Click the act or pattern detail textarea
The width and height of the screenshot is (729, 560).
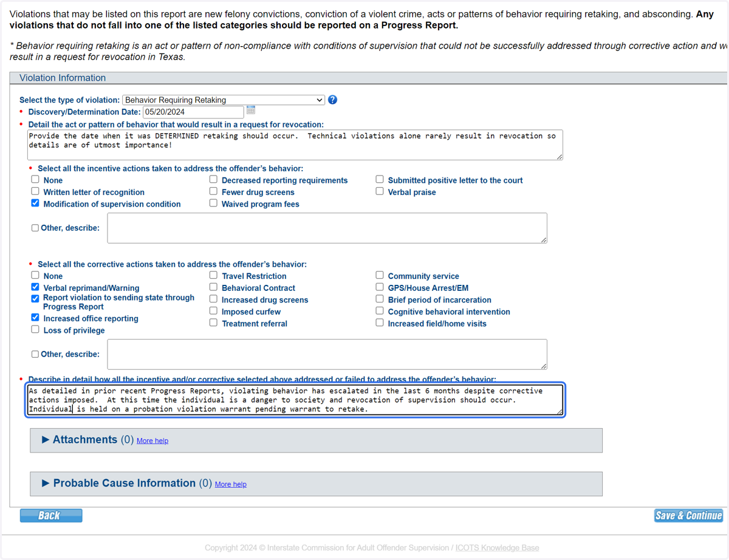click(295, 145)
